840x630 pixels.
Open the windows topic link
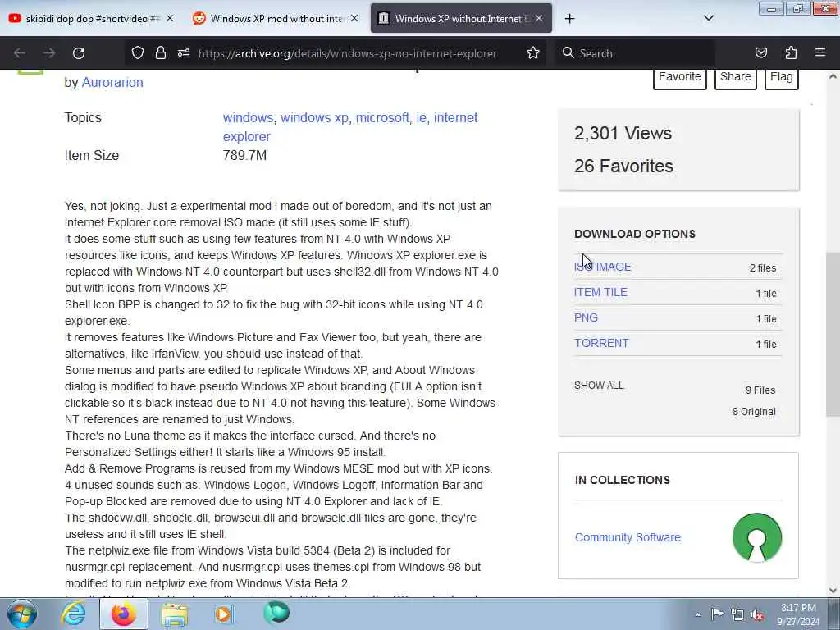tap(248, 117)
